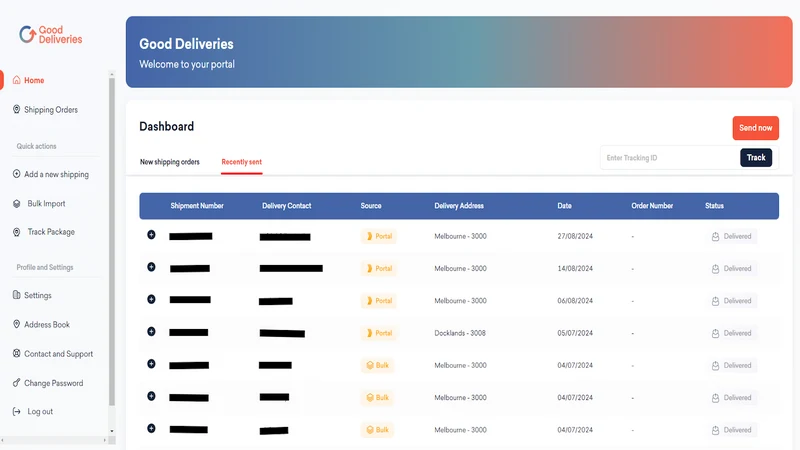Click the Delivery Address column header
Image resolution: width=800 pixels, height=450 pixels.
[x=459, y=206]
